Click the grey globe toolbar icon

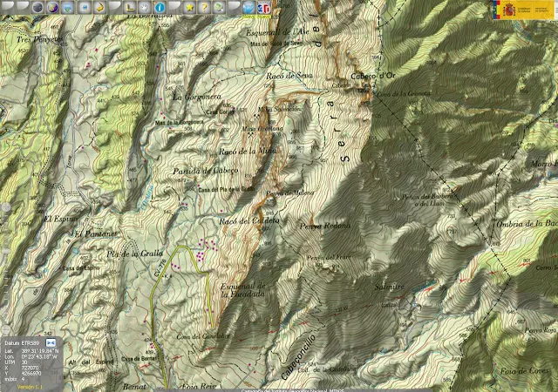37,7
